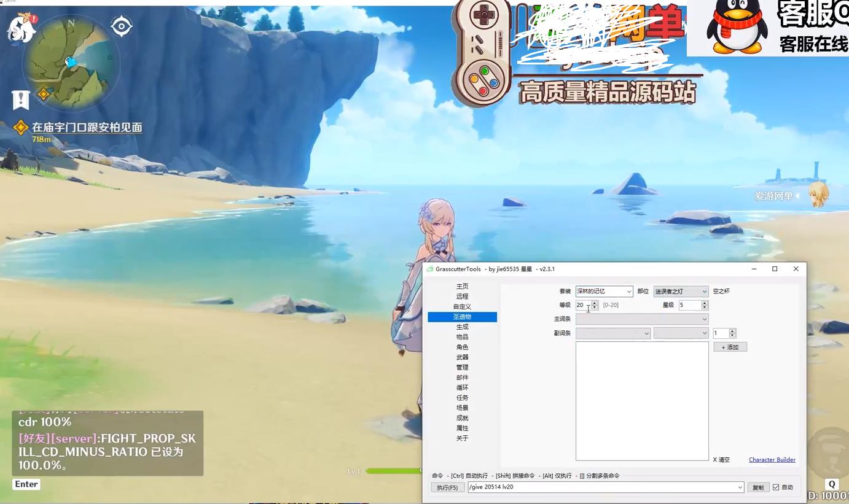Switch to the 角色 tab in sidebar
Image resolution: width=849 pixels, height=504 pixels.
[462, 347]
